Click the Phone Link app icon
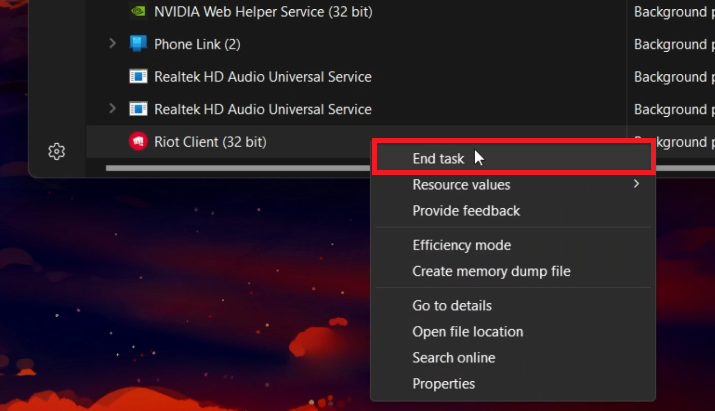The height and width of the screenshot is (411, 715). (x=138, y=45)
